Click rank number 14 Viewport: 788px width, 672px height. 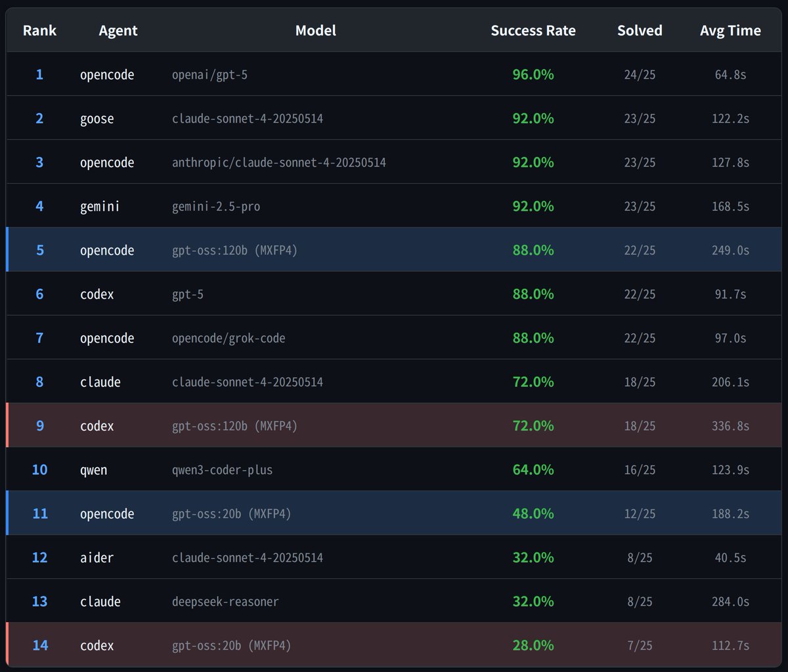[x=39, y=646]
